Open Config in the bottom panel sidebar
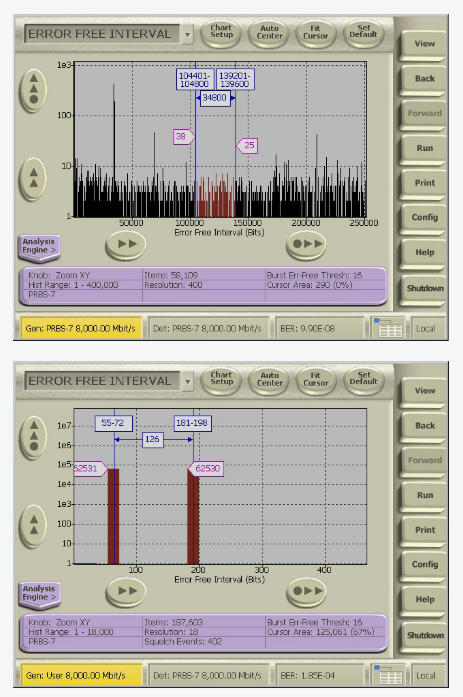The width and height of the screenshot is (463, 697). pyautogui.click(x=424, y=565)
